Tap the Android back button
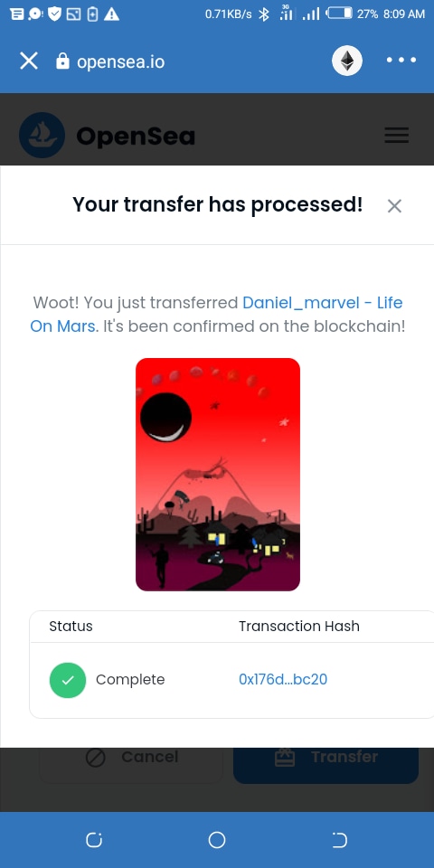This screenshot has width=434, height=868. [x=339, y=840]
